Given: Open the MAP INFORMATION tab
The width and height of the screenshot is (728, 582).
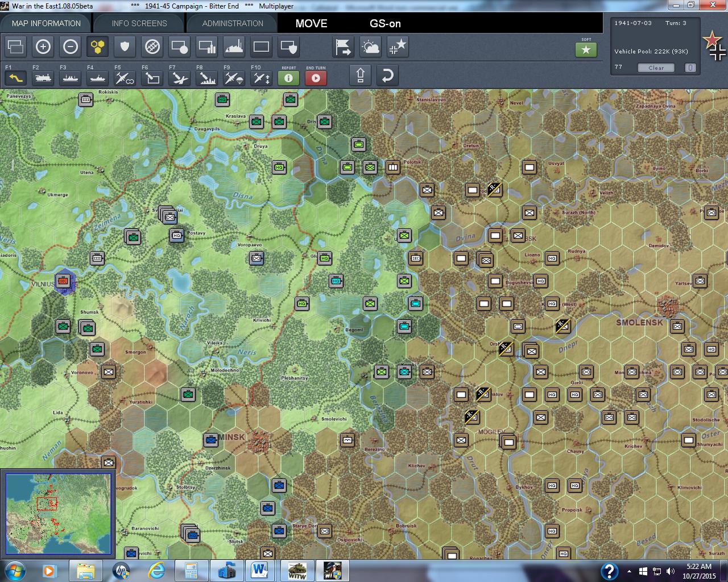Looking at the screenshot, I should pyautogui.click(x=46, y=23).
